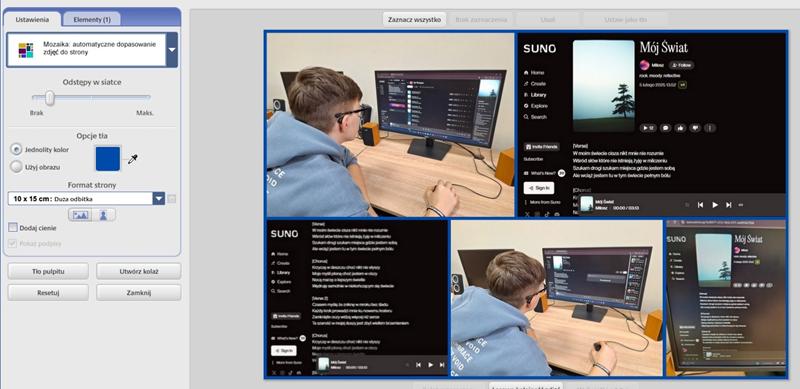Switch to the 'Ustawienia' tab

point(32,19)
